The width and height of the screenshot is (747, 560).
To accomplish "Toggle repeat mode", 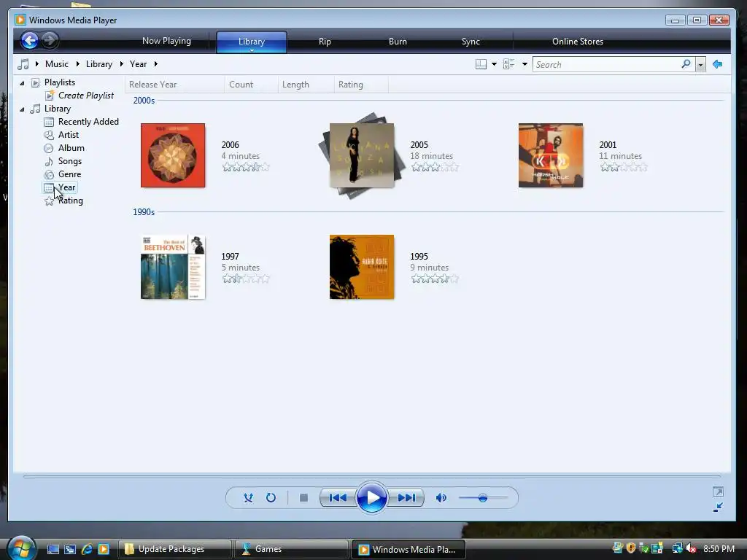I will click(x=271, y=497).
